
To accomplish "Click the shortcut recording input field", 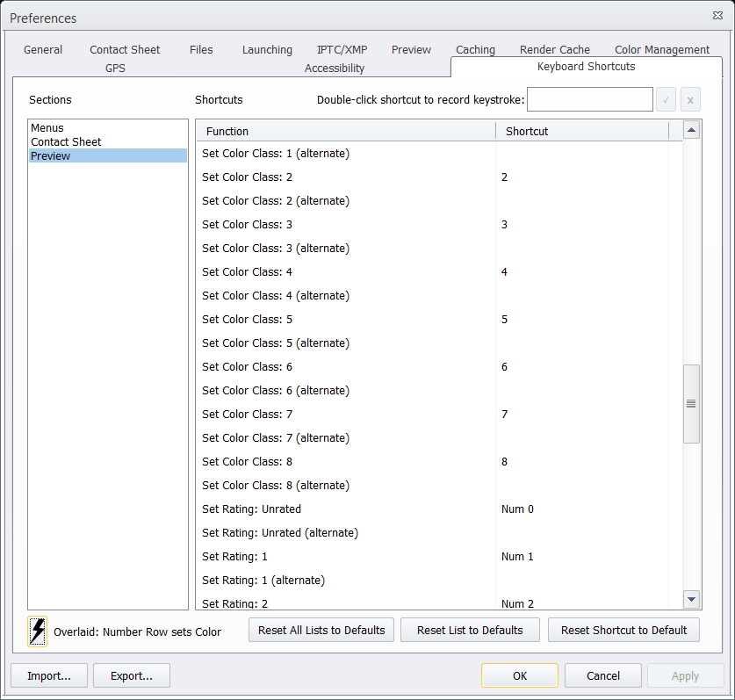I will pyautogui.click(x=589, y=99).
